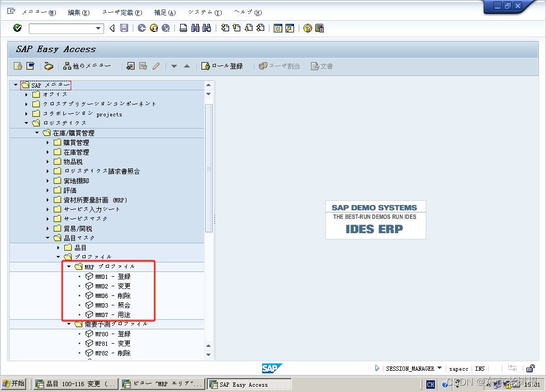546x392 pixels.
Task: Click the Previous Page icon
Action: [237, 28]
